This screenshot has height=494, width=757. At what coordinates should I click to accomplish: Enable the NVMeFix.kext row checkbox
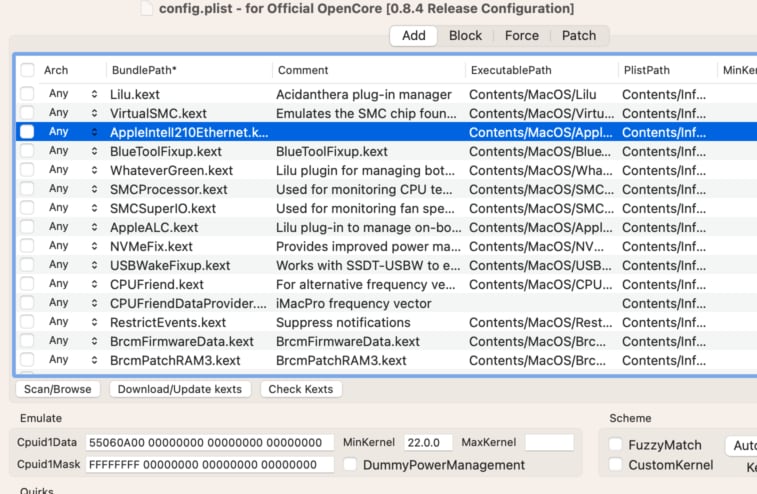pos(28,246)
